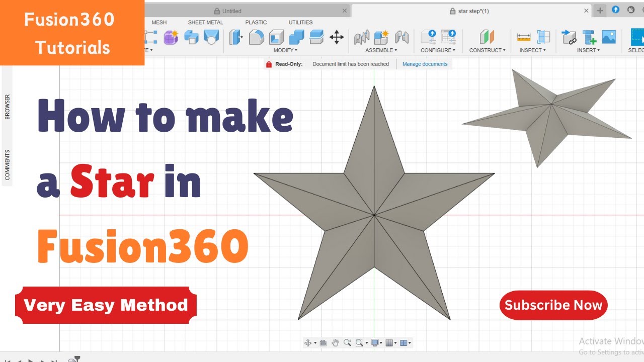The width and height of the screenshot is (644, 362).
Task: Open the Job Status clock icon
Action: click(631, 10)
